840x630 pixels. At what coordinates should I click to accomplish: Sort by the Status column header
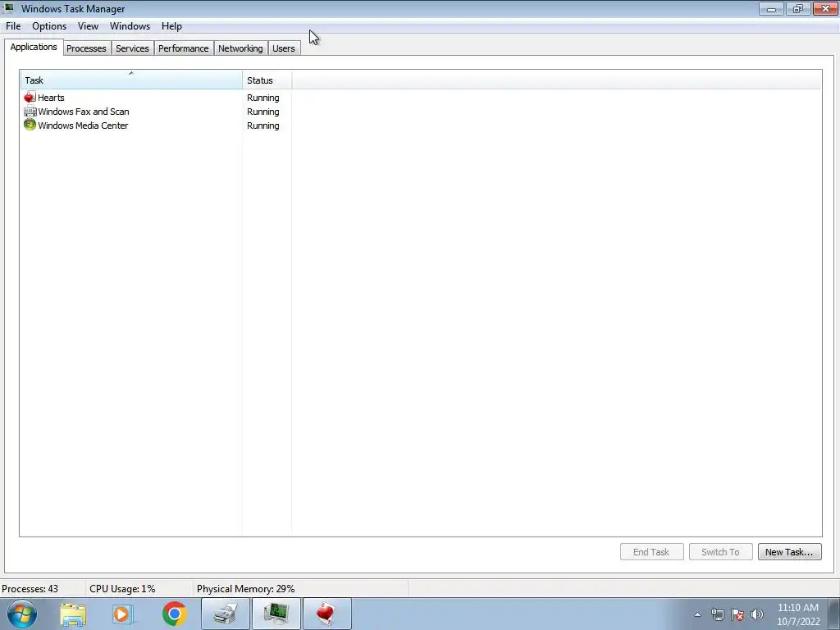267,80
